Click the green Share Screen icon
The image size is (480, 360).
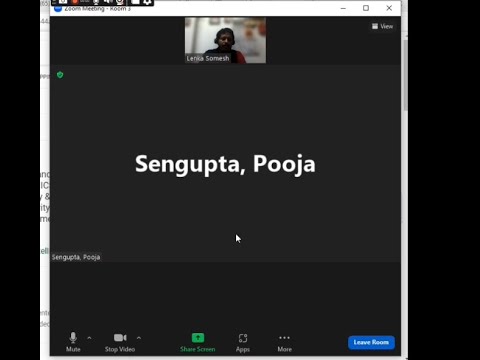point(198,338)
